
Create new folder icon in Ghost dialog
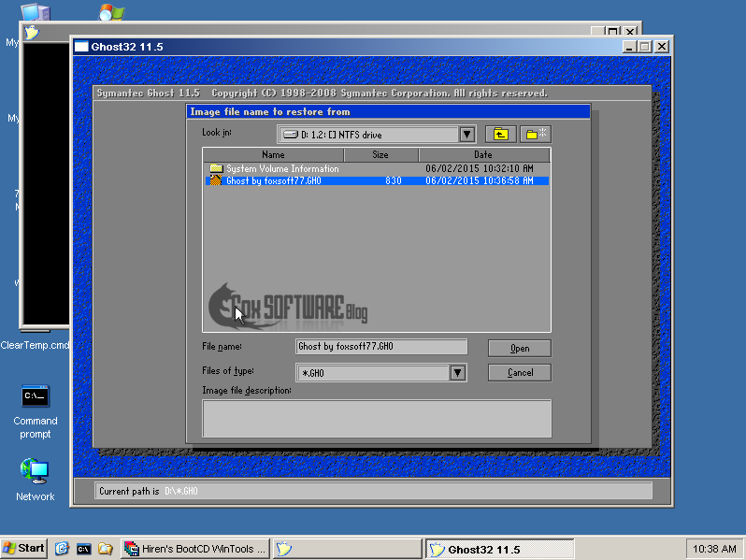point(536,135)
